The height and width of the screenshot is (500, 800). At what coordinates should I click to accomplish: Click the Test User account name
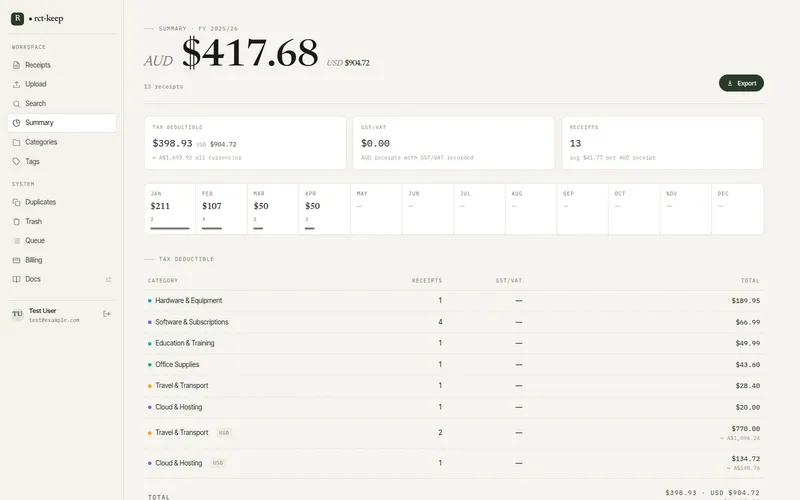(x=42, y=311)
